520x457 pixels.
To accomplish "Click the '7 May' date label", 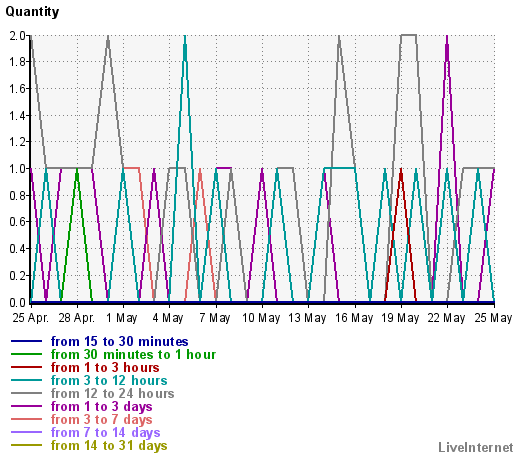I will click(x=215, y=318).
